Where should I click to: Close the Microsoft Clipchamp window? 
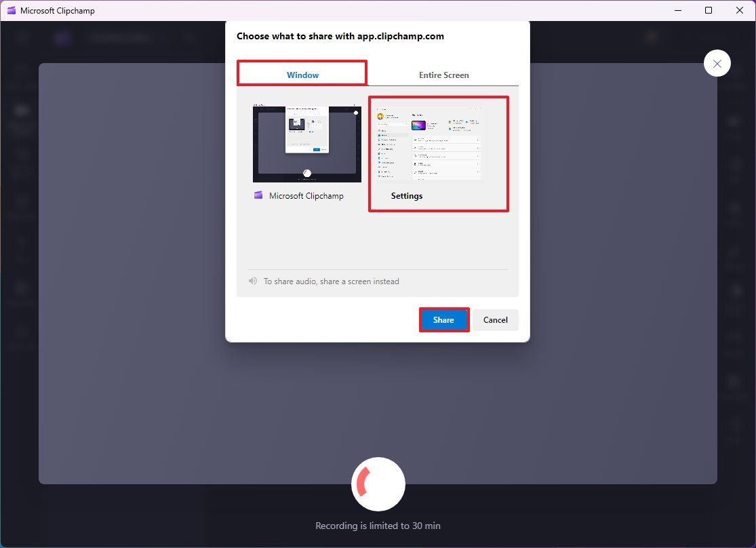pyautogui.click(x=740, y=10)
